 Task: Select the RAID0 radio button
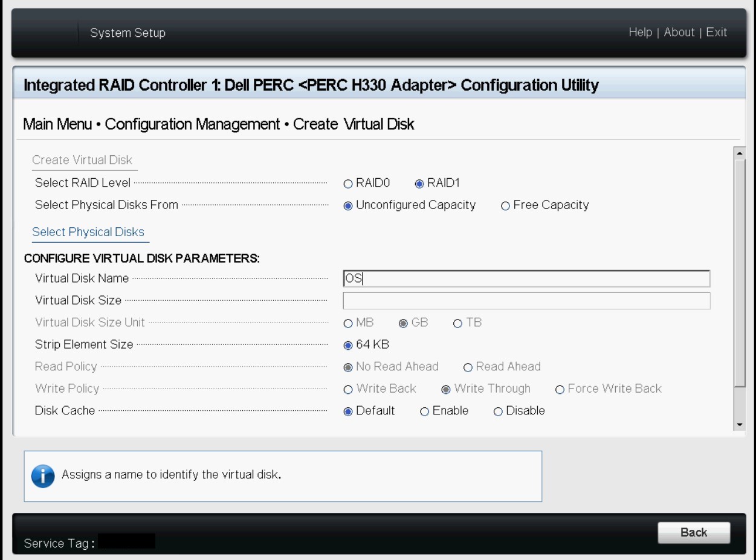(x=347, y=184)
